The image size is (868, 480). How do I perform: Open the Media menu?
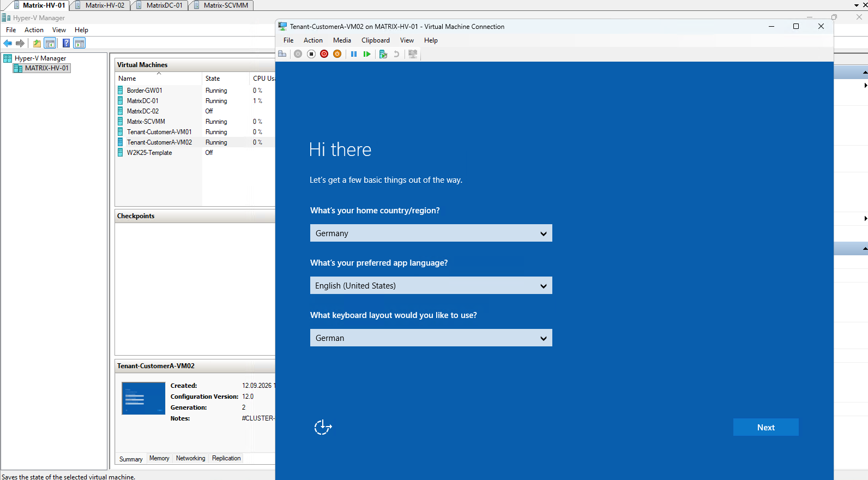[342, 40]
